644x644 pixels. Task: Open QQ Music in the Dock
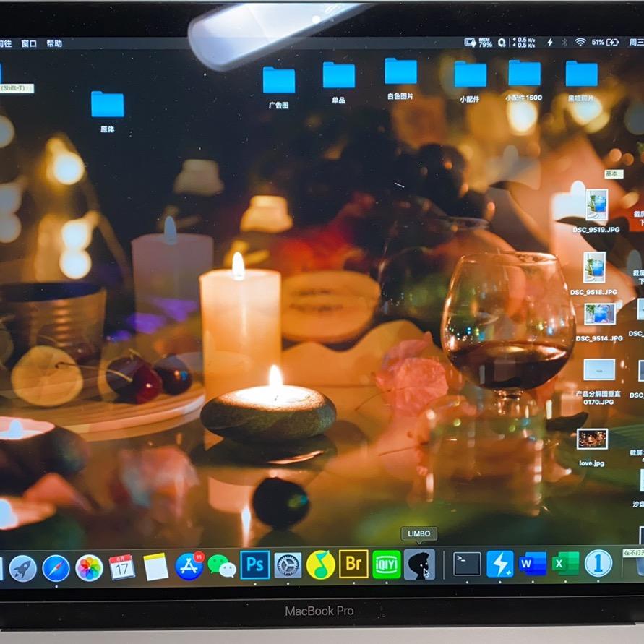tap(320, 564)
